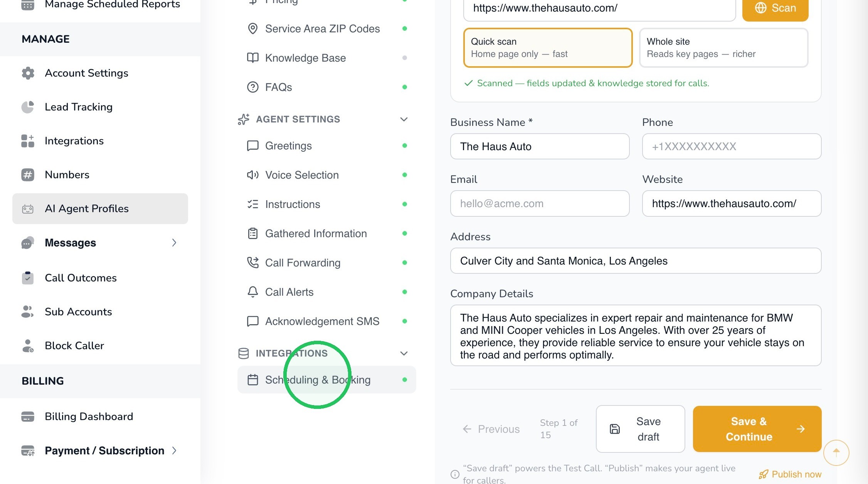Click the FAQs question mark icon
Image resolution: width=868 pixels, height=484 pixels.
point(252,87)
